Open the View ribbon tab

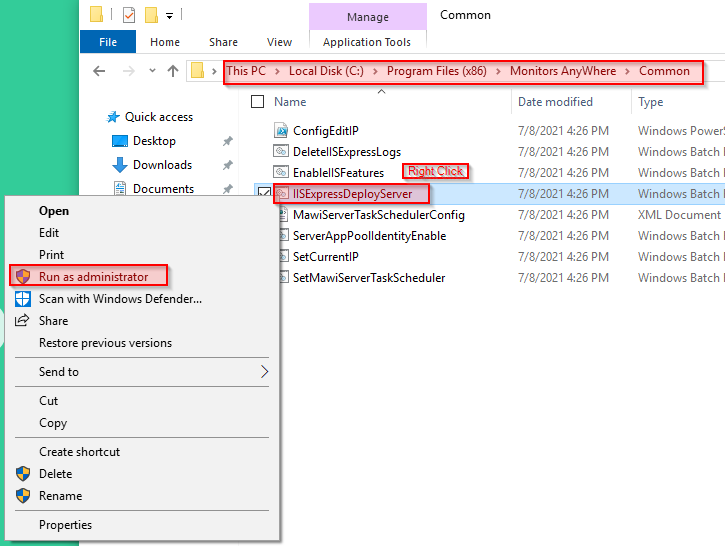(x=279, y=42)
